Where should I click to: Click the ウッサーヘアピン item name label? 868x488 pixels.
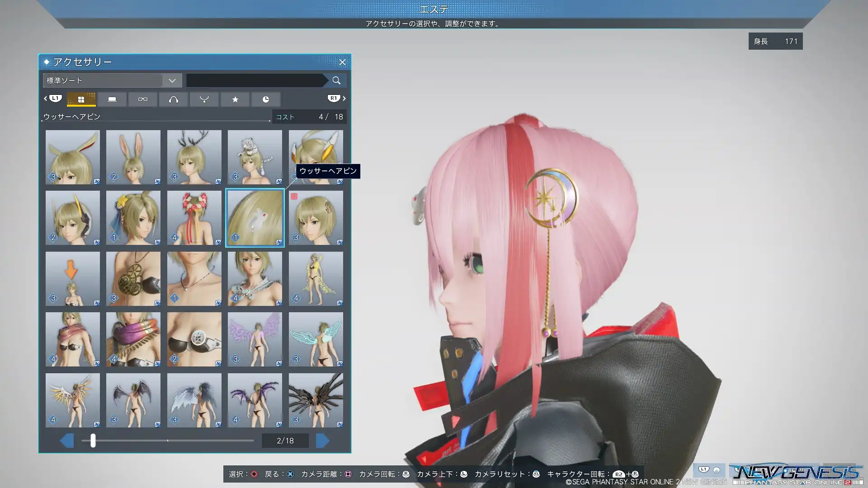(72, 117)
